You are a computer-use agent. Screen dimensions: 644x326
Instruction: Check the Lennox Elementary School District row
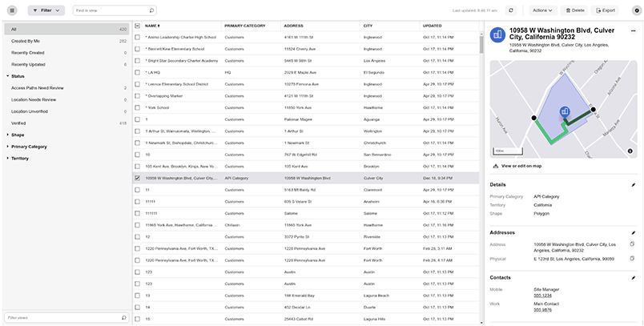click(x=137, y=84)
